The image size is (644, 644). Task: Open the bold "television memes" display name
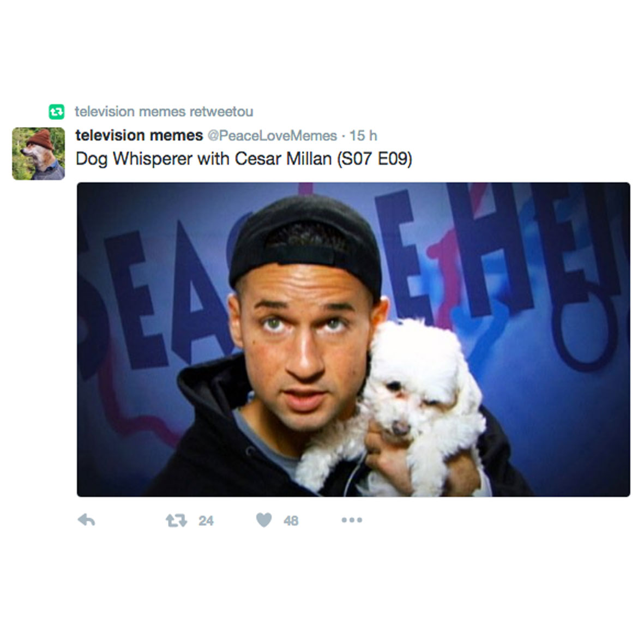coord(139,135)
